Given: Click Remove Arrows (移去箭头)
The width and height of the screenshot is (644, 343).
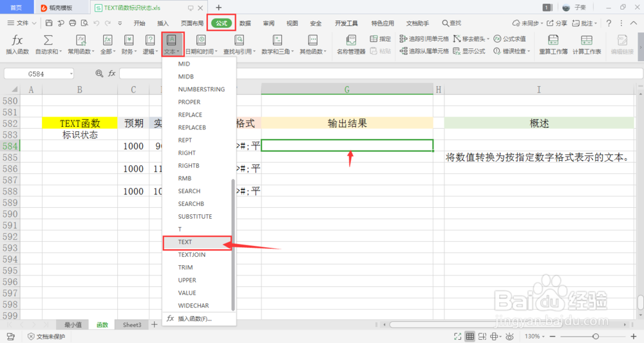Looking at the screenshot, I should point(471,39).
